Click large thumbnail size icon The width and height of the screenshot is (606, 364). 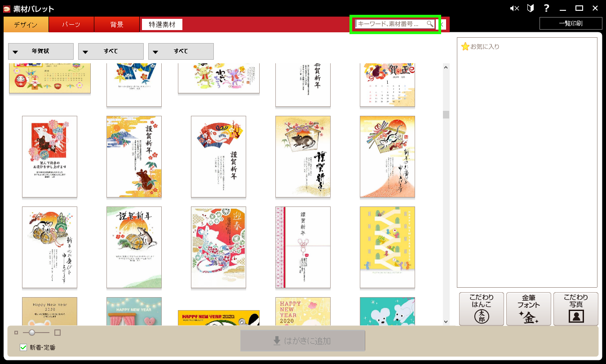coord(57,333)
